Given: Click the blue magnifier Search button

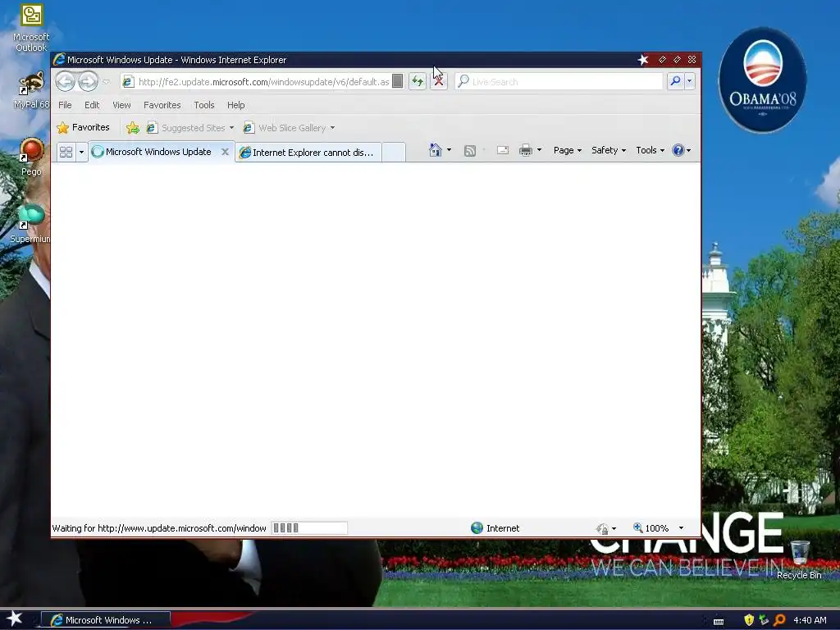Looking at the screenshot, I should [675, 81].
